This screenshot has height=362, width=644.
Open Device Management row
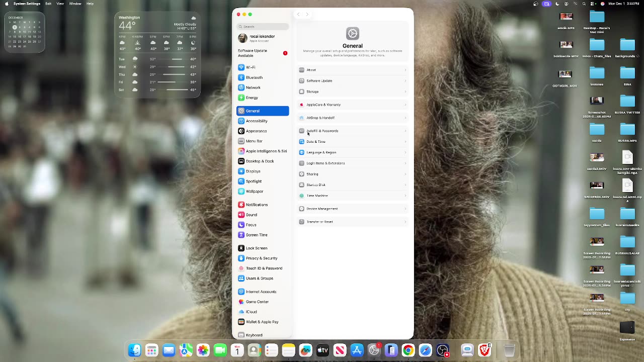[x=352, y=209]
